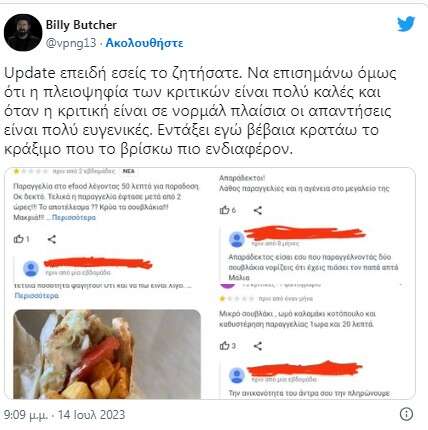Click the Billy Butcher display name
The width and height of the screenshot is (428, 430).
[81, 25]
